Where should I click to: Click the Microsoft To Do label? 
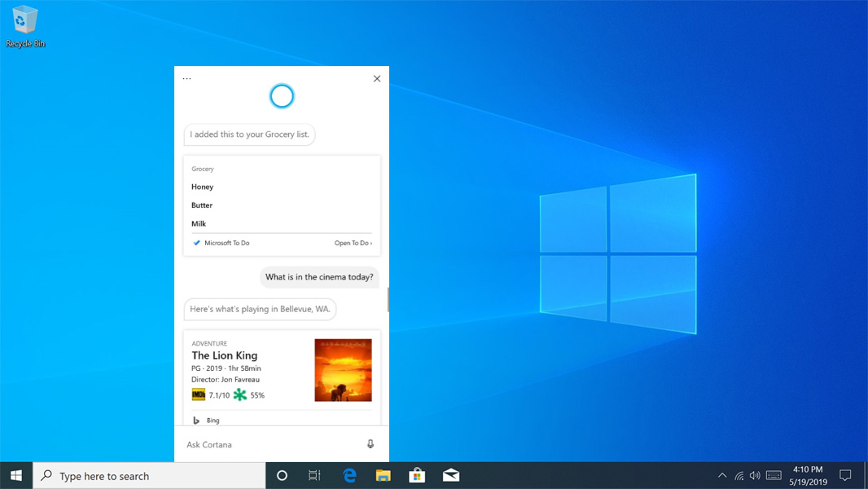point(227,243)
